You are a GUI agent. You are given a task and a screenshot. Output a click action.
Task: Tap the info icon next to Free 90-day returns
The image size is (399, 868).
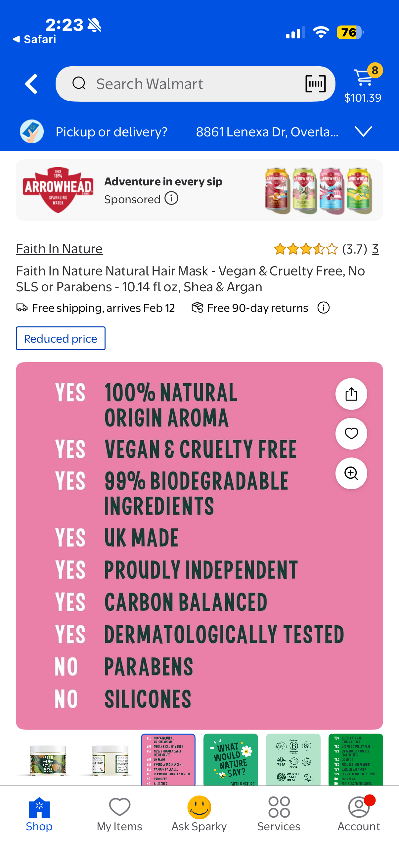point(323,308)
